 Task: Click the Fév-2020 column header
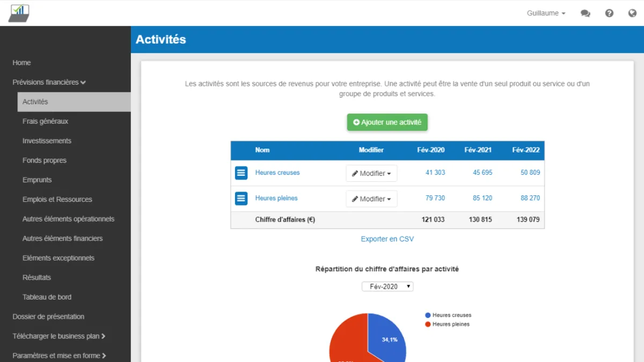click(x=431, y=150)
